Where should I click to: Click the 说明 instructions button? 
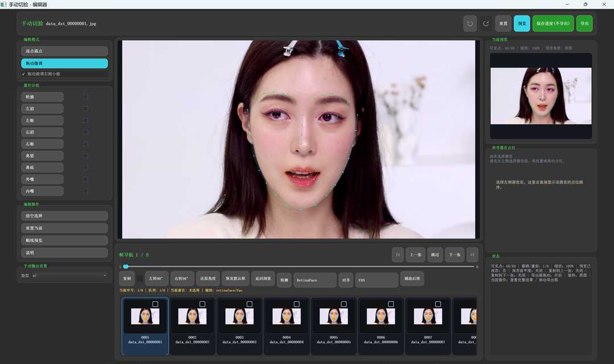click(x=65, y=253)
